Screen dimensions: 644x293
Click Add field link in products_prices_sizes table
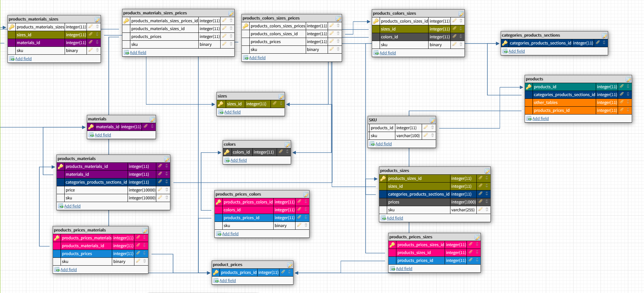click(404, 269)
